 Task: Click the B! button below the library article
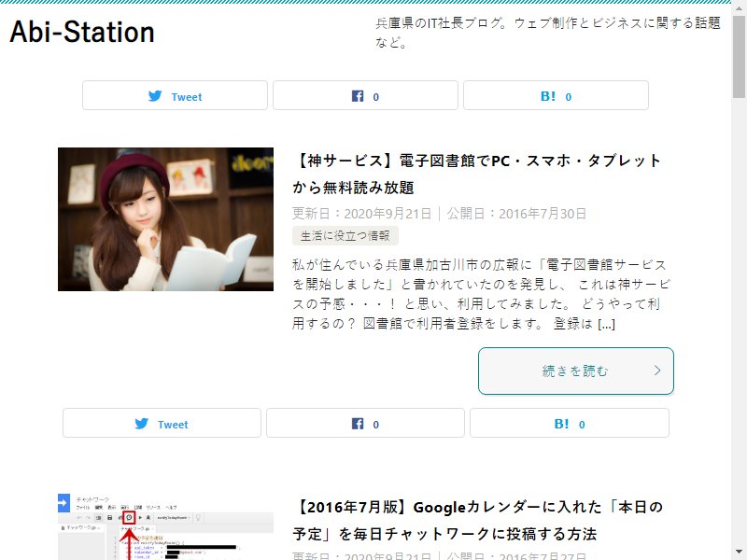tap(570, 423)
